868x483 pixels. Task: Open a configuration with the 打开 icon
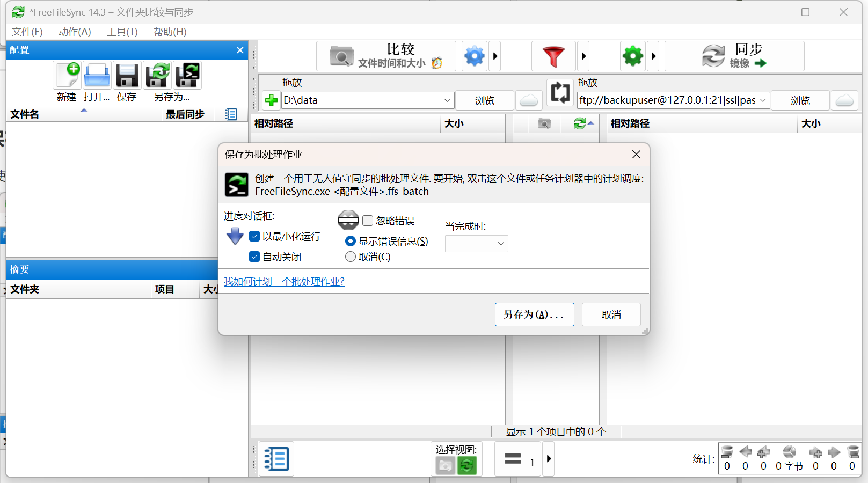[97, 75]
